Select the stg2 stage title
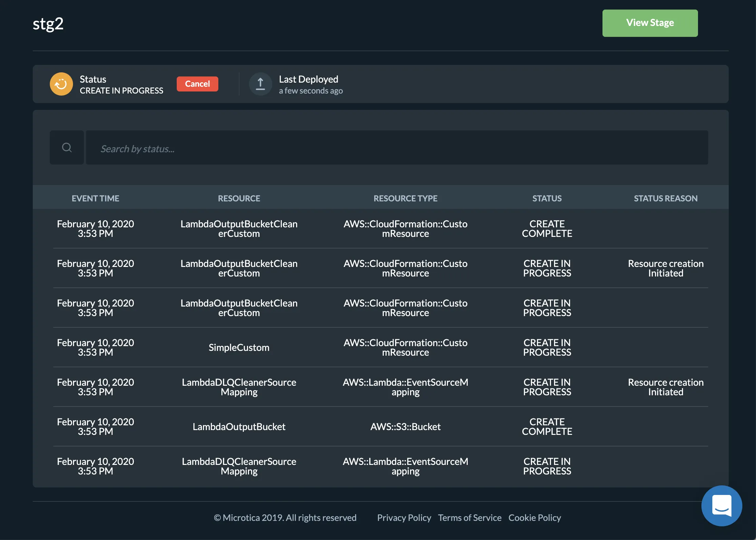This screenshot has width=756, height=540. click(48, 24)
